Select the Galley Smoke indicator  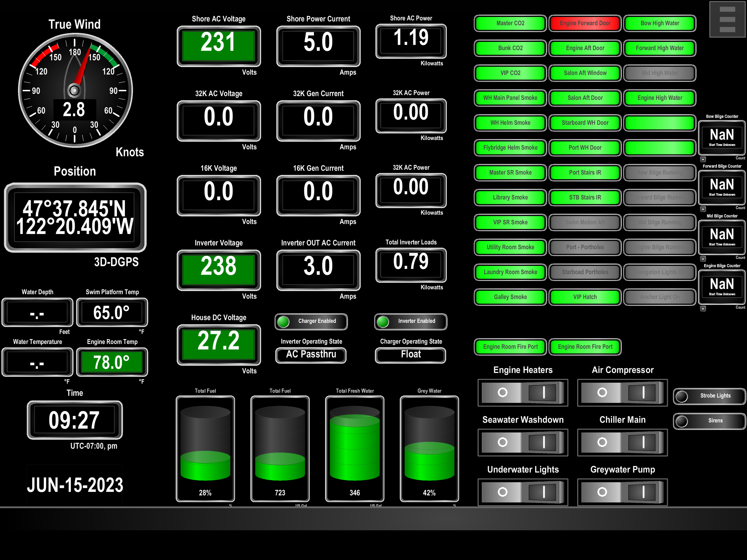tap(510, 297)
